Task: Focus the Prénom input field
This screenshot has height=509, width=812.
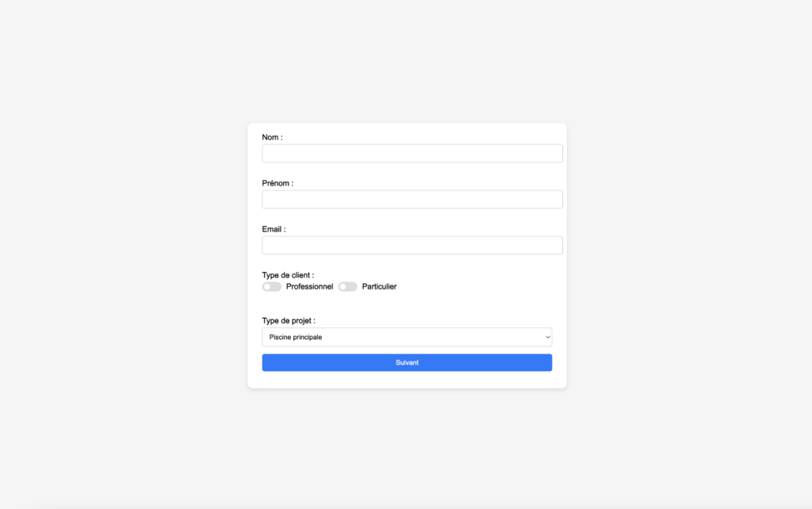Action: 412,199
